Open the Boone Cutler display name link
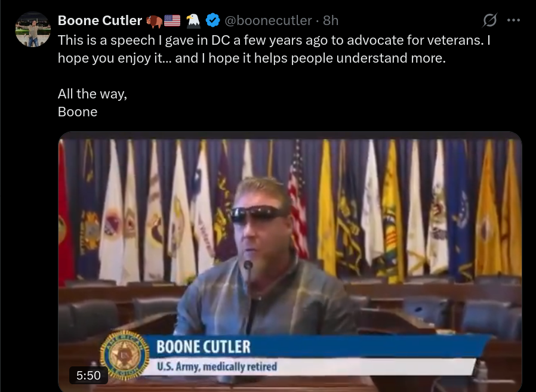Viewport: 536px width, 392px height. pos(100,20)
